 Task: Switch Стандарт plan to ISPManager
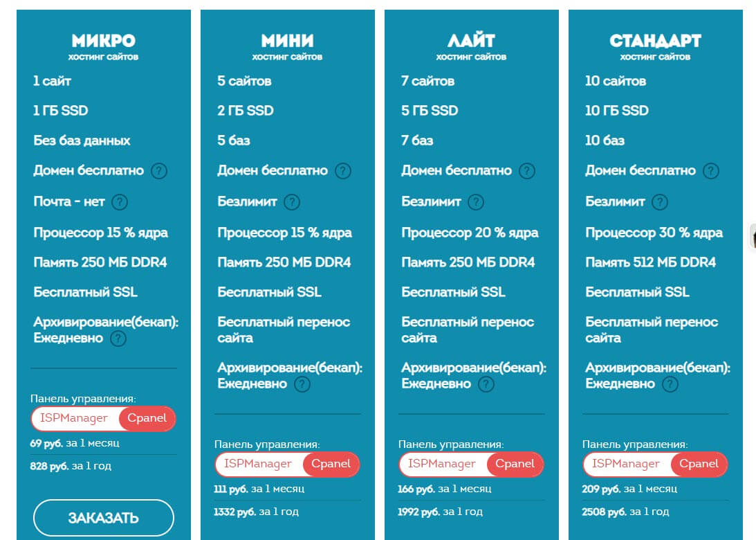pyautogui.click(x=626, y=464)
